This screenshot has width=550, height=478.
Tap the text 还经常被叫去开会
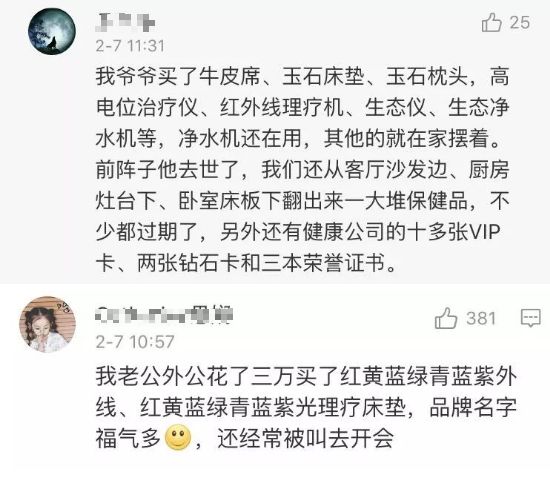click(x=306, y=438)
